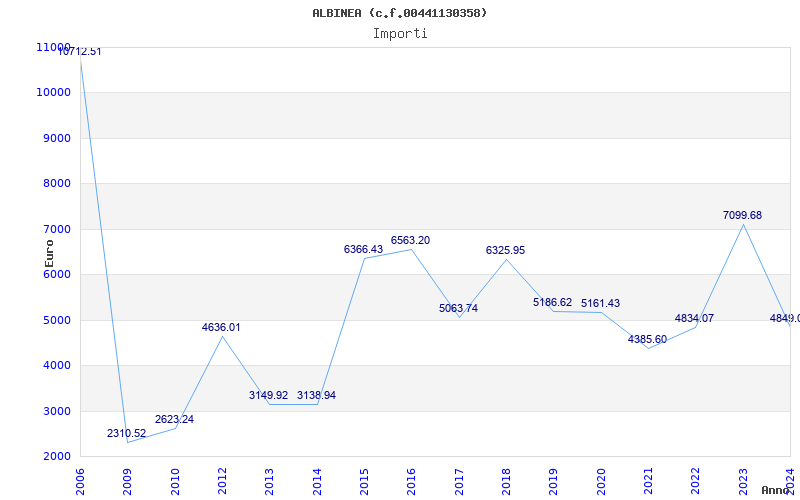Screen dimensions: 800x500
Task: Select the 4834.07 data label
Action: (694, 318)
